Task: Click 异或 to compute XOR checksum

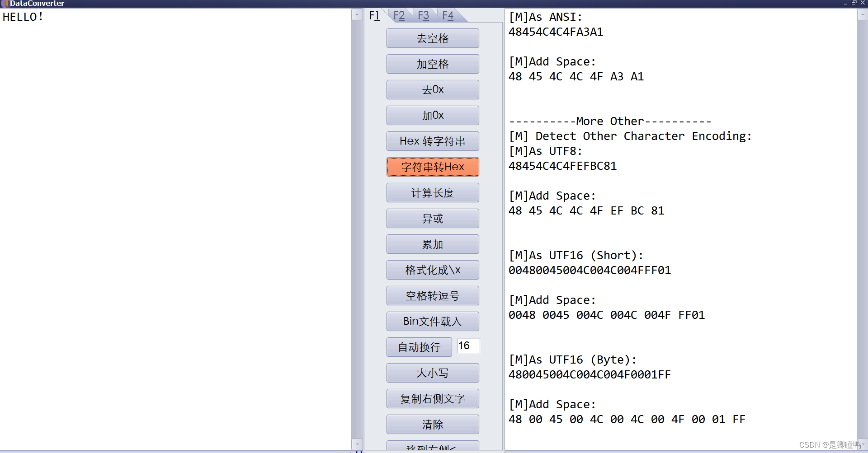Action: click(432, 218)
